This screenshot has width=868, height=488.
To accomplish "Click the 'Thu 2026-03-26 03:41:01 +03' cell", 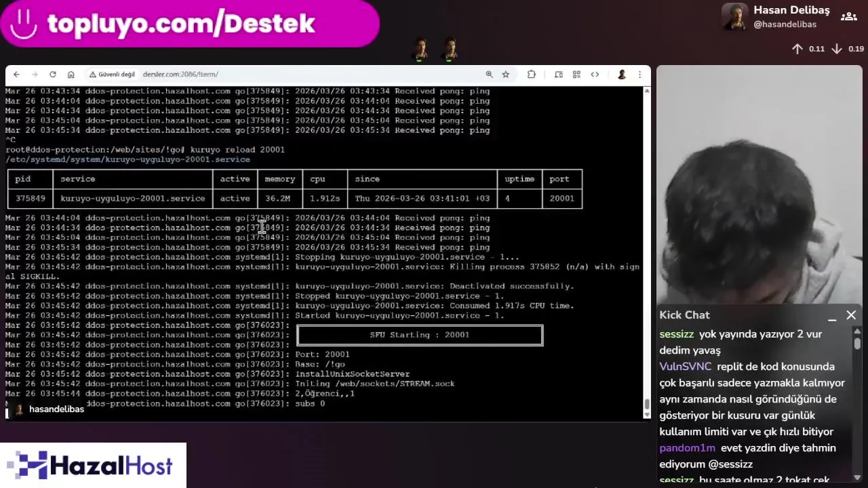I will point(422,199).
